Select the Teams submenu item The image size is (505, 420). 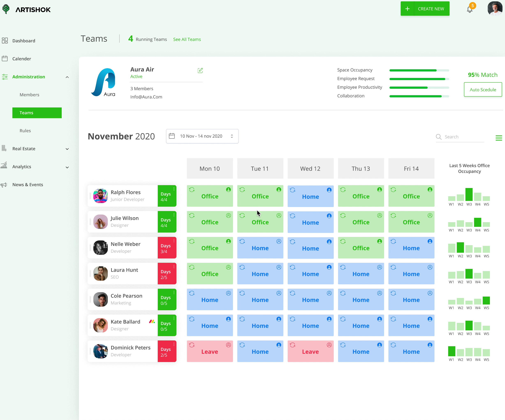point(37,113)
